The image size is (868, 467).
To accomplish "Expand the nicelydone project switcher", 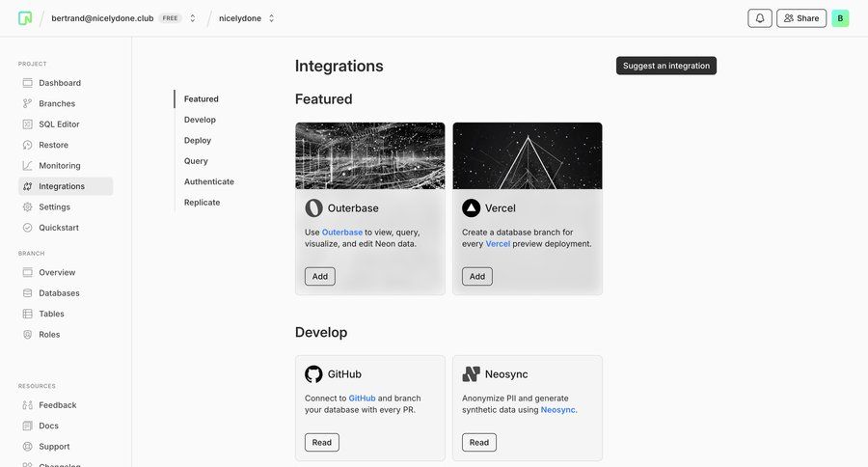I will [x=271, y=18].
